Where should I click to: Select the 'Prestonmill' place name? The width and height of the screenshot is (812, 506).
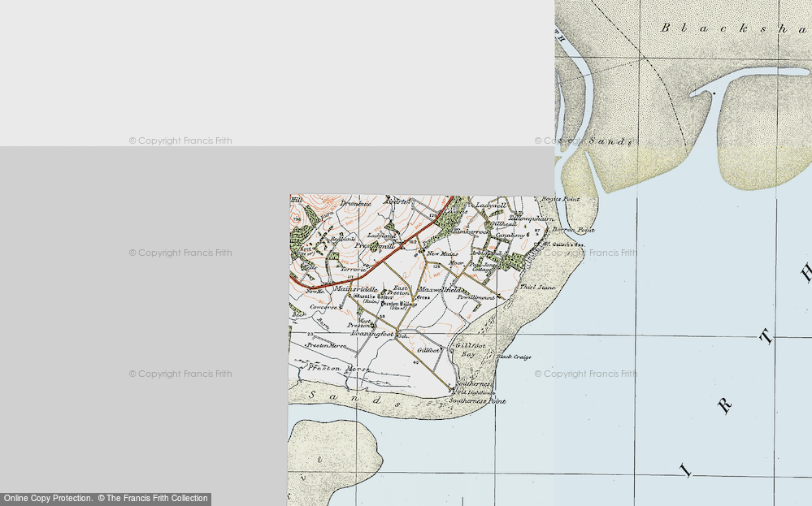(374, 246)
